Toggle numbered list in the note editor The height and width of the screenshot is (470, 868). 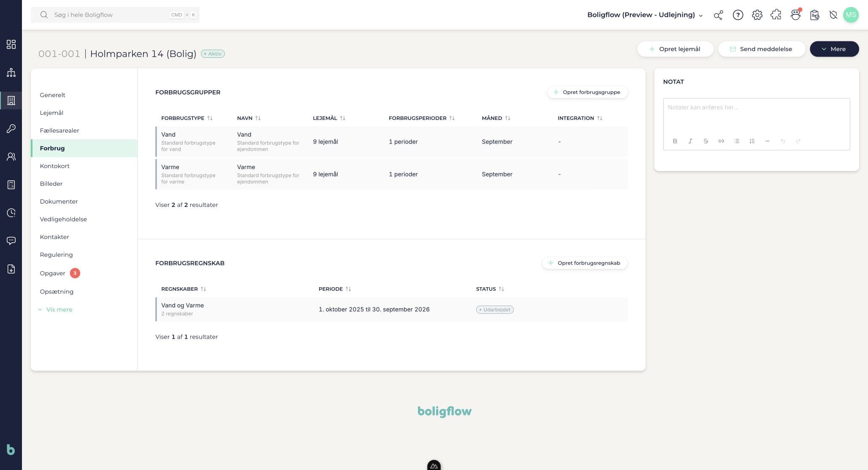click(x=752, y=141)
